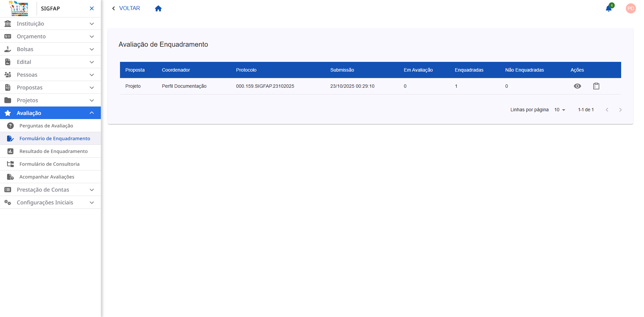Click the clipboard action icon for the project row

pos(597,86)
